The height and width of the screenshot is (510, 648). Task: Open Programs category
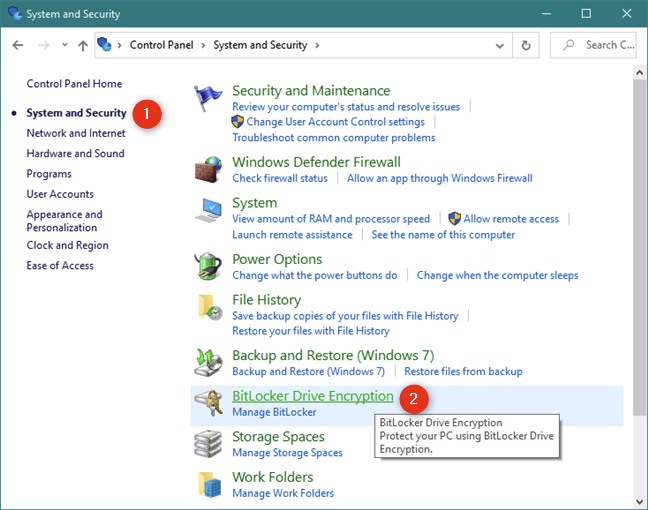(x=49, y=174)
